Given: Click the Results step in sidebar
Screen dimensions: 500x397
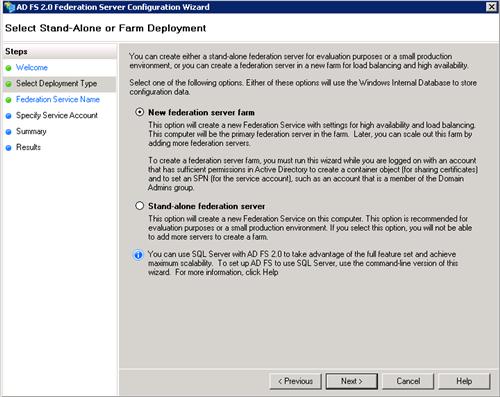Looking at the screenshot, I should [x=28, y=147].
